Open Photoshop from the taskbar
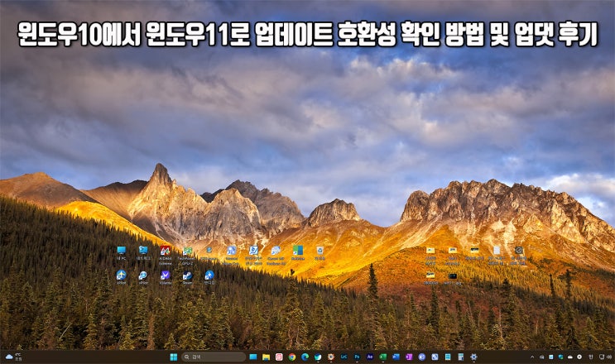 click(357, 357)
